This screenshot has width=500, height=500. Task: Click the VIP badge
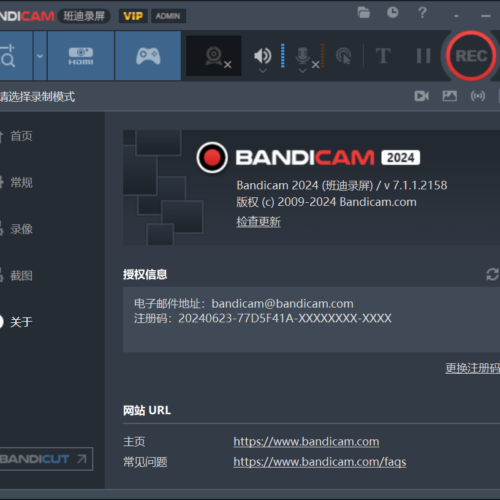click(133, 16)
